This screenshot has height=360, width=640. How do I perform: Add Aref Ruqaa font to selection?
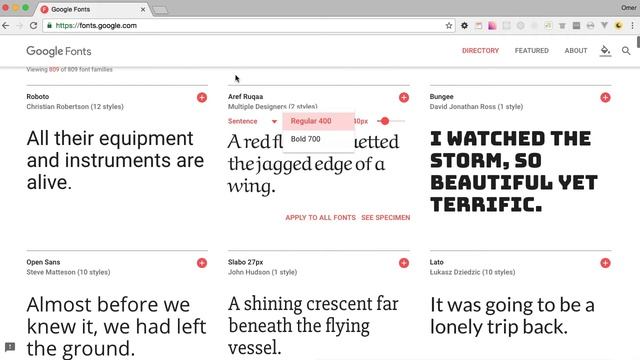coord(404,98)
